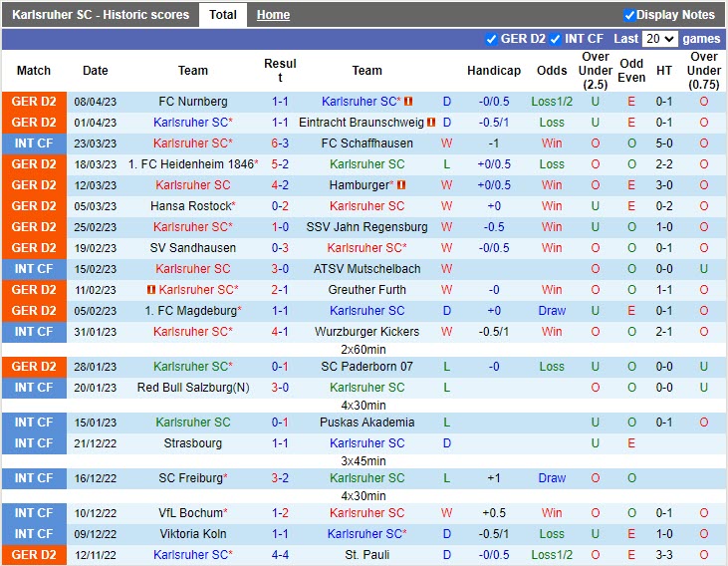The width and height of the screenshot is (728, 566).
Task: Click red card icon next to Hamburger
Action: [x=401, y=185]
